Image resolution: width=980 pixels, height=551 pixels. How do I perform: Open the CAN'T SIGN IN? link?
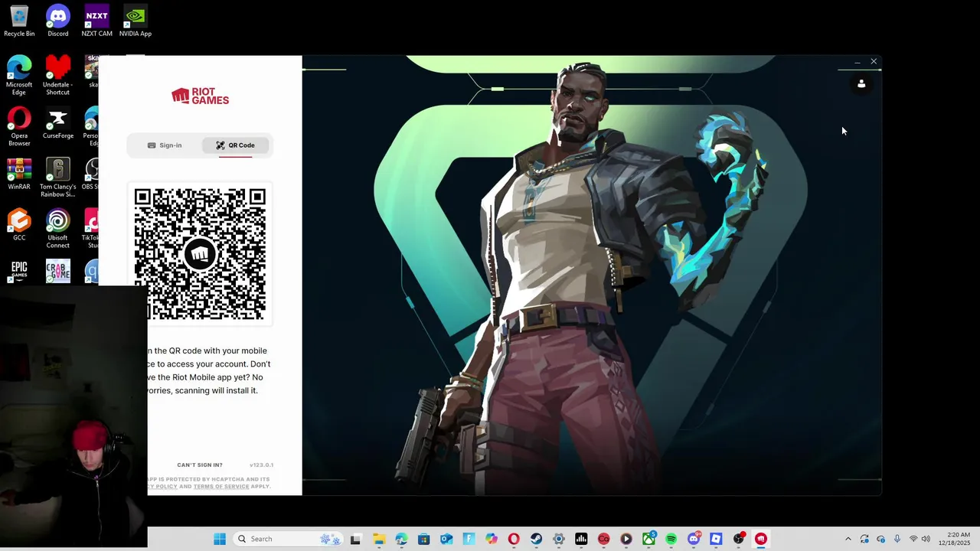point(200,465)
